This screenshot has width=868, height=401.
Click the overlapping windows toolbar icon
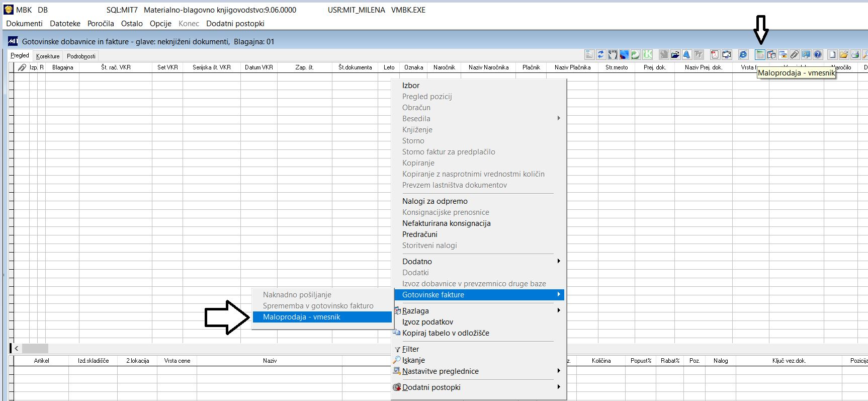click(783, 55)
